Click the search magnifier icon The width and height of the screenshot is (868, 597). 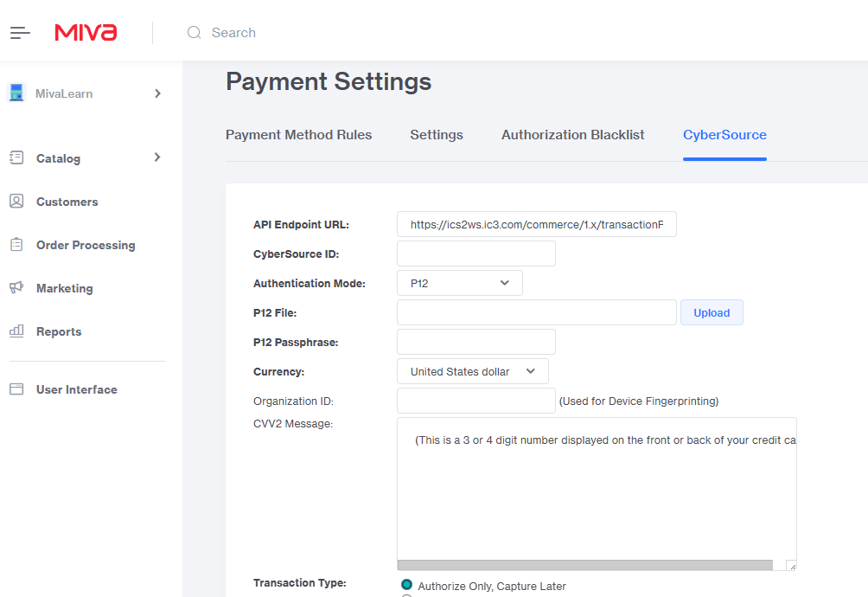pyautogui.click(x=195, y=33)
